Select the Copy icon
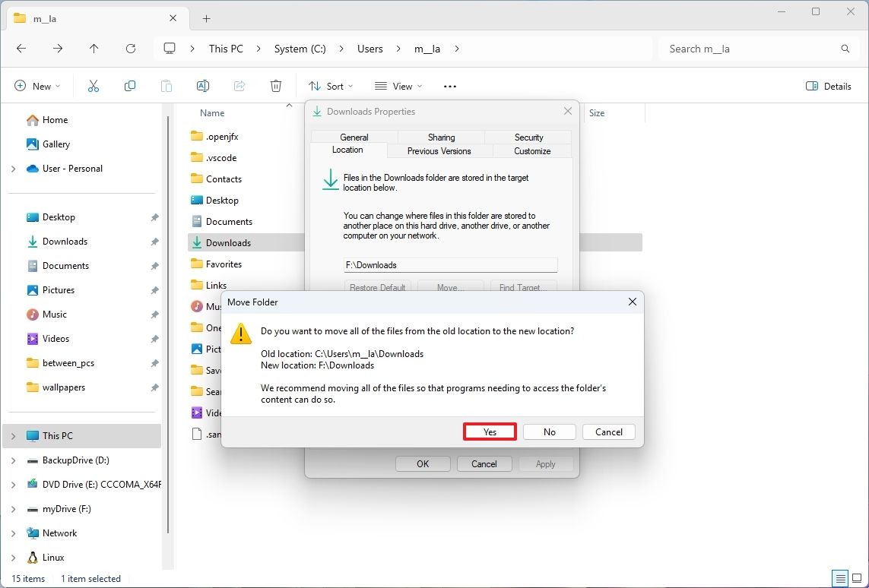This screenshot has width=869, height=588. click(129, 85)
